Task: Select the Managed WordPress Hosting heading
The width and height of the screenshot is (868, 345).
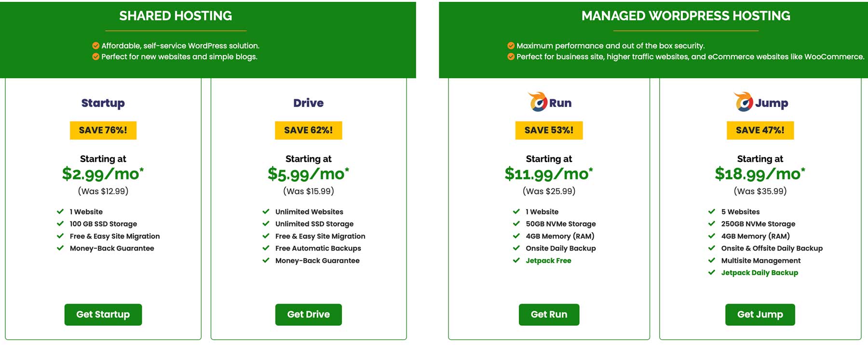Action: point(686,16)
